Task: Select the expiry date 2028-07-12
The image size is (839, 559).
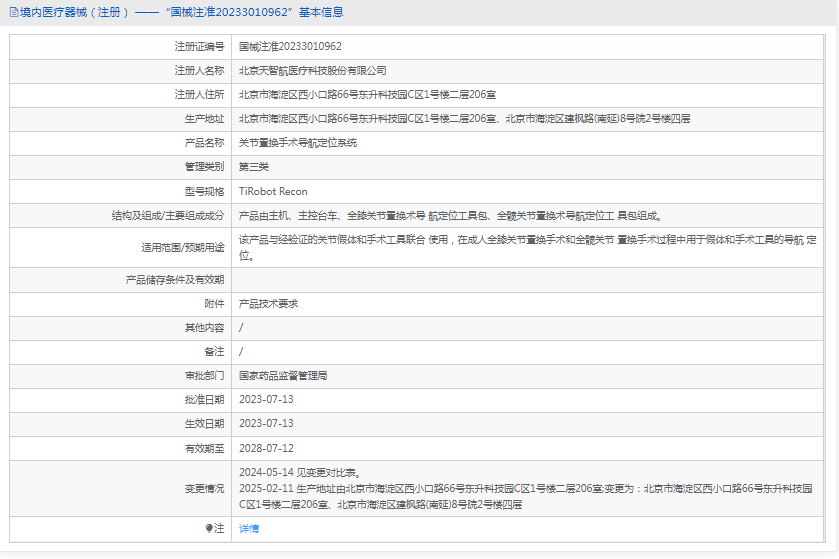Action: 266,448
